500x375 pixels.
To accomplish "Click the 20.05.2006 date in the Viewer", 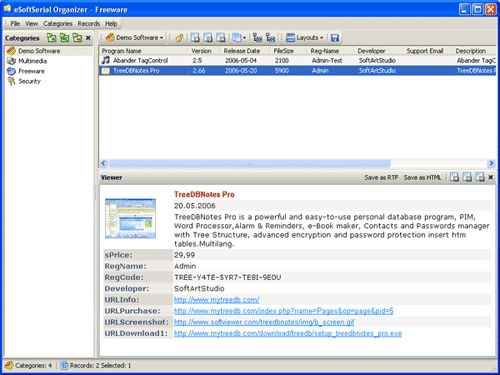I will coord(195,206).
